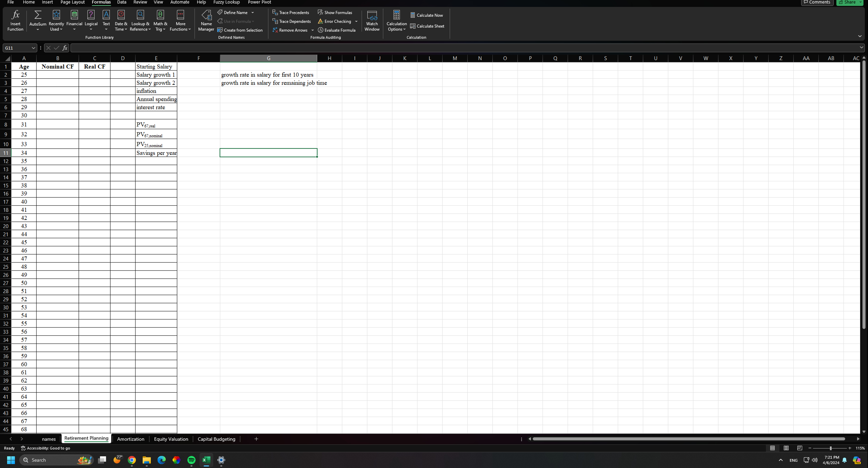Click Calculate Sheet
Screen dimensions: 868x468
coord(427,26)
